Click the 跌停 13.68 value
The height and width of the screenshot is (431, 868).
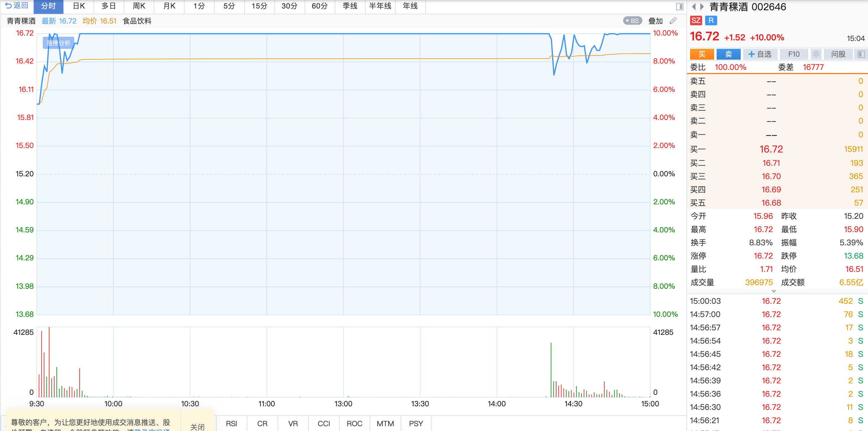pos(853,256)
